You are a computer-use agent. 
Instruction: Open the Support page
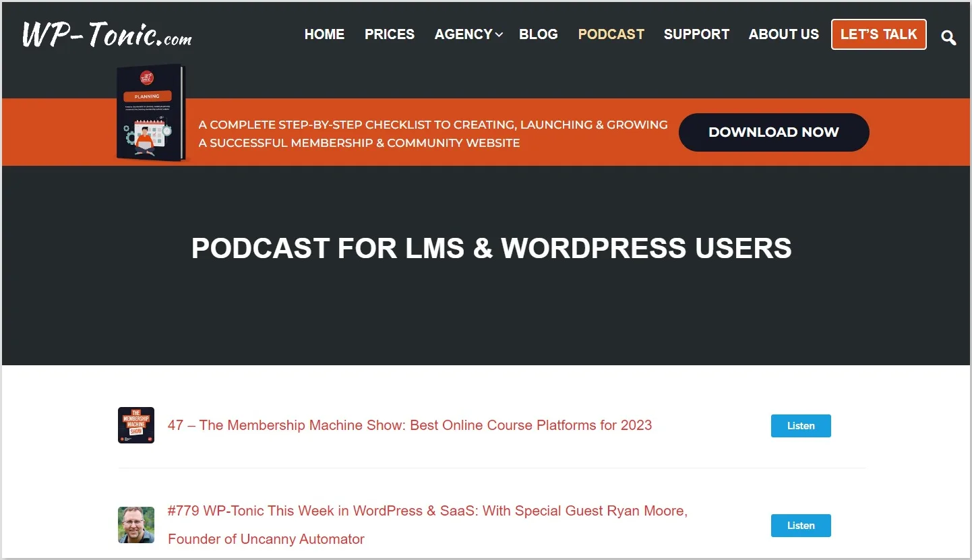(x=696, y=34)
